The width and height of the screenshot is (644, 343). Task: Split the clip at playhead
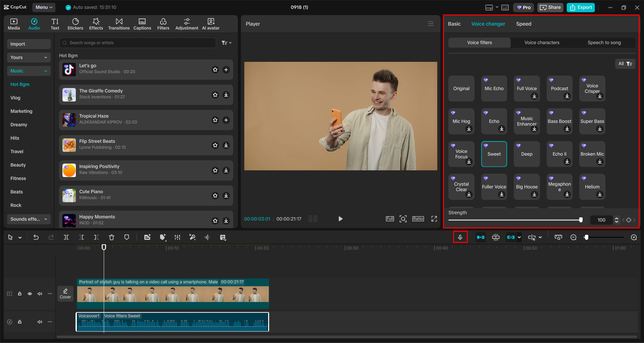tap(66, 237)
